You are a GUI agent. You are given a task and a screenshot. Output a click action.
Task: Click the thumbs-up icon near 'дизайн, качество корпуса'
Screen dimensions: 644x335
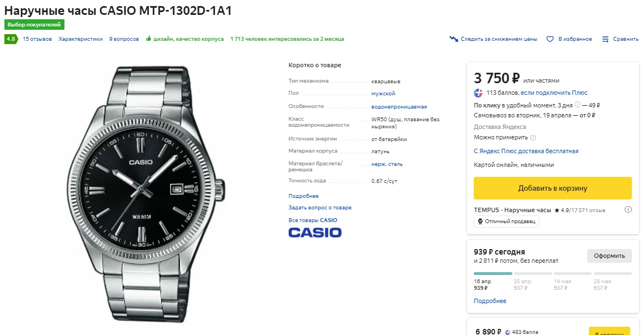[149, 39]
